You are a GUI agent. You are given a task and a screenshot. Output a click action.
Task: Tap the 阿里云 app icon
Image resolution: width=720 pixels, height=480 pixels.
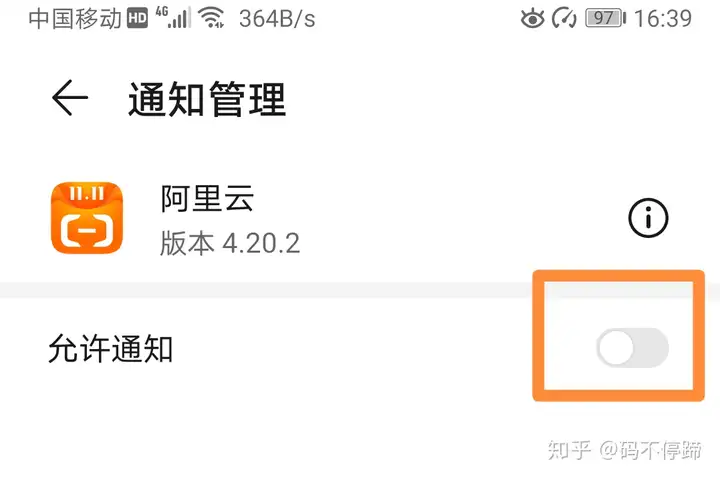pos(87,218)
